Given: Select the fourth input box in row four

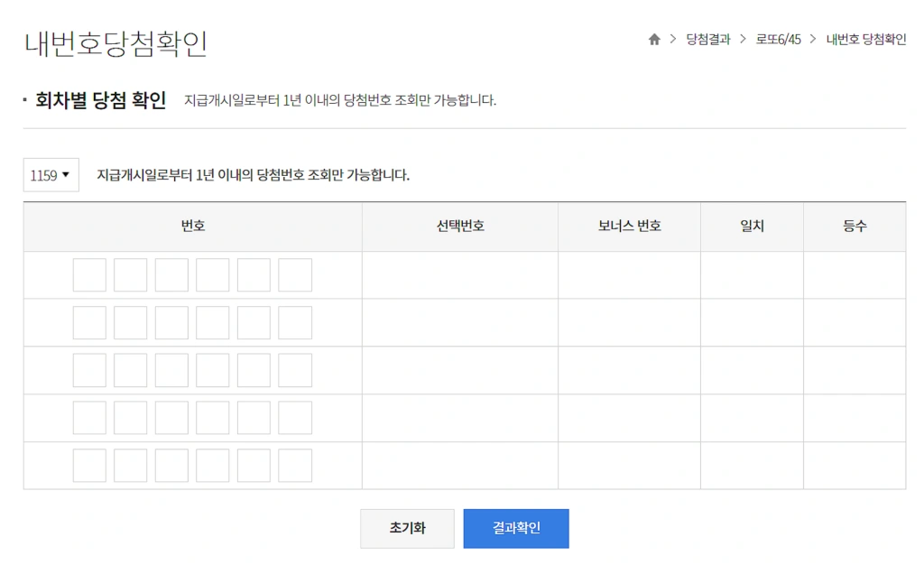Looking at the screenshot, I should (213, 417).
